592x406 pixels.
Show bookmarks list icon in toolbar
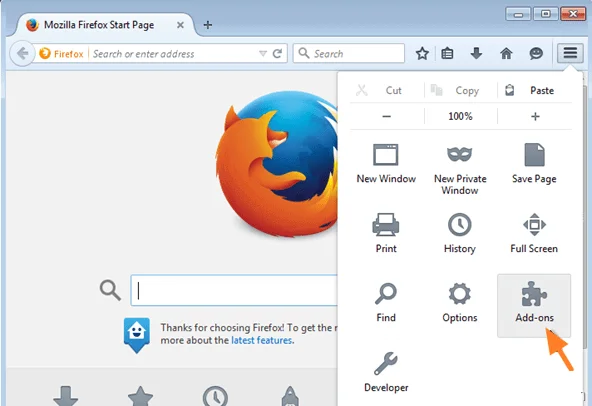(x=447, y=53)
